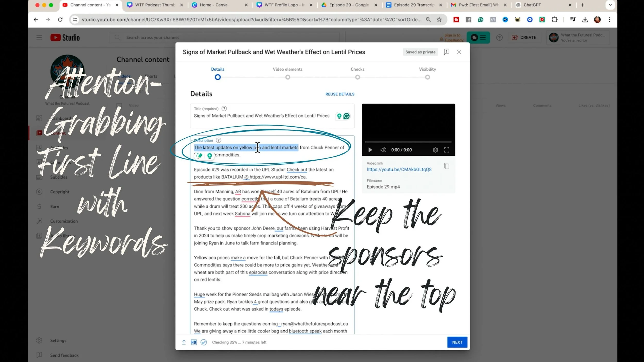Open Copyright in Studio sidebar
Screen dimensions: 644x362
pos(60,192)
